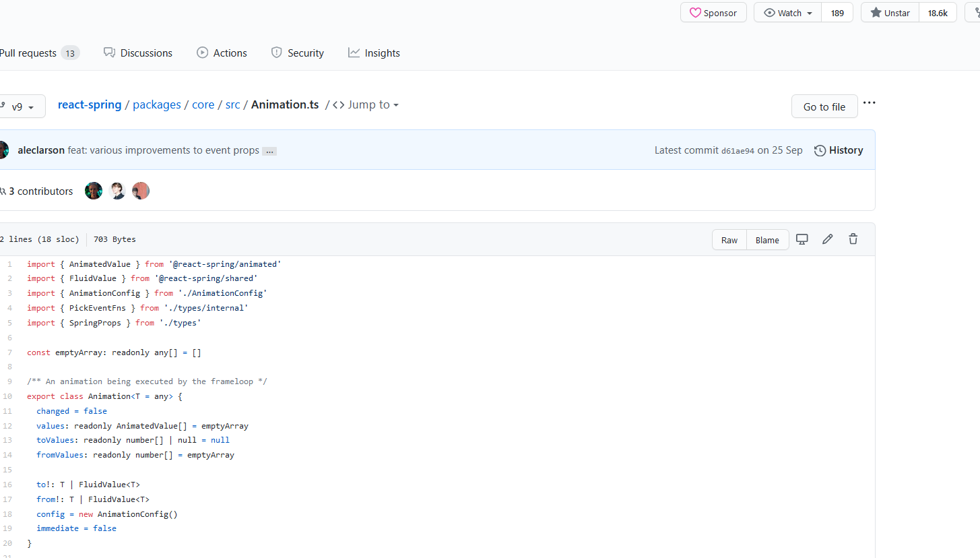Click the Sponsor heart button
This screenshot has width=980, height=558.
713,13
